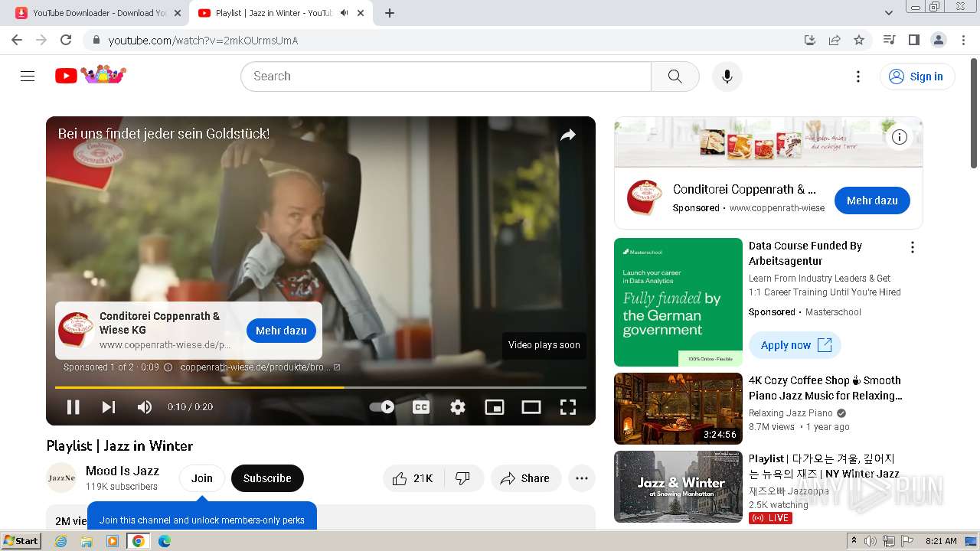The height and width of the screenshot is (551, 980).
Task: Launch Internet Explorer from taskbar
Action: click(x=61, y=541)
